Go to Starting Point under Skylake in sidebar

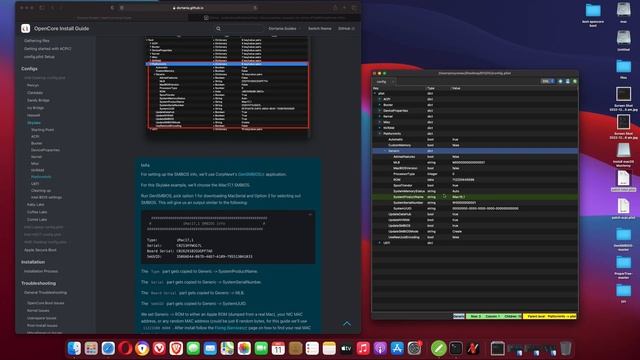pyautogui.click(x=42, y=130)
